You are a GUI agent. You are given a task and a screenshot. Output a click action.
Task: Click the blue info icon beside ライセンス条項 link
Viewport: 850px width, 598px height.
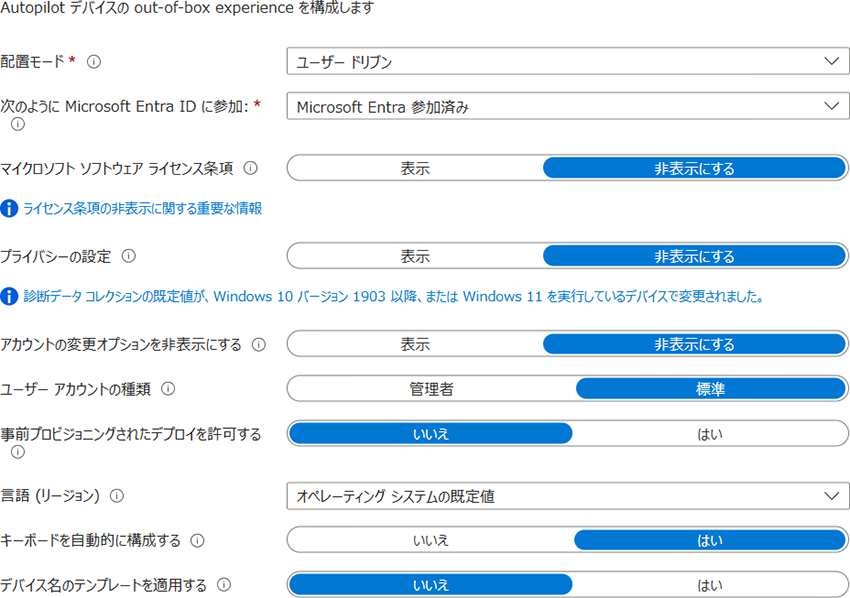pos(9,208)
